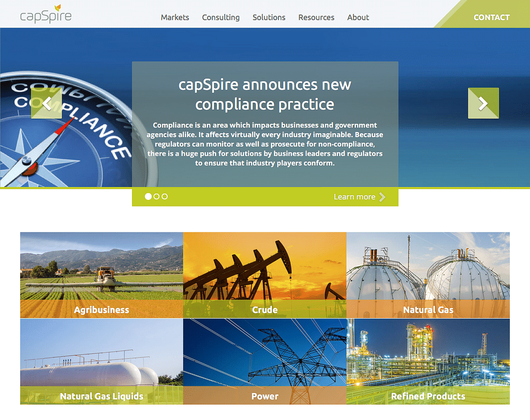This screenshot has height=420, width=530.
Task: Click the chevron beside Learn more
Action: tap(382, 197)
